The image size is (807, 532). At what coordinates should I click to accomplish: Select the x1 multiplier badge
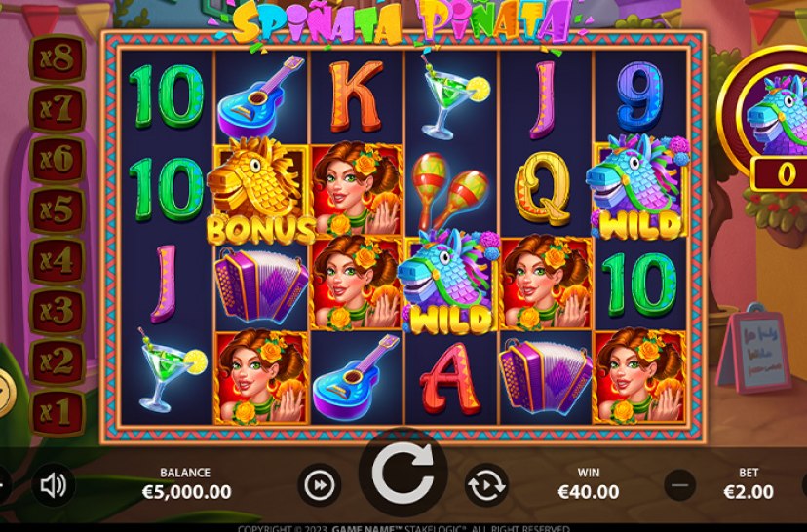click(58, 412)
